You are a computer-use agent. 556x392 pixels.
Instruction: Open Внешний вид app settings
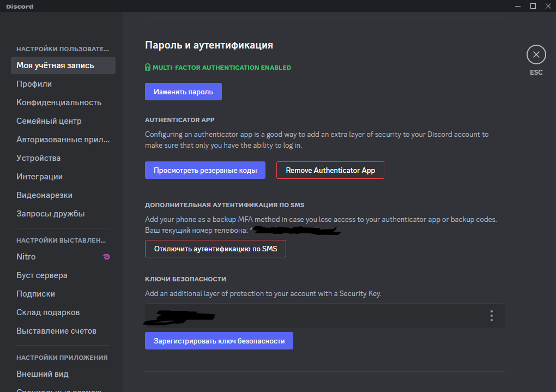click(43, 374)
